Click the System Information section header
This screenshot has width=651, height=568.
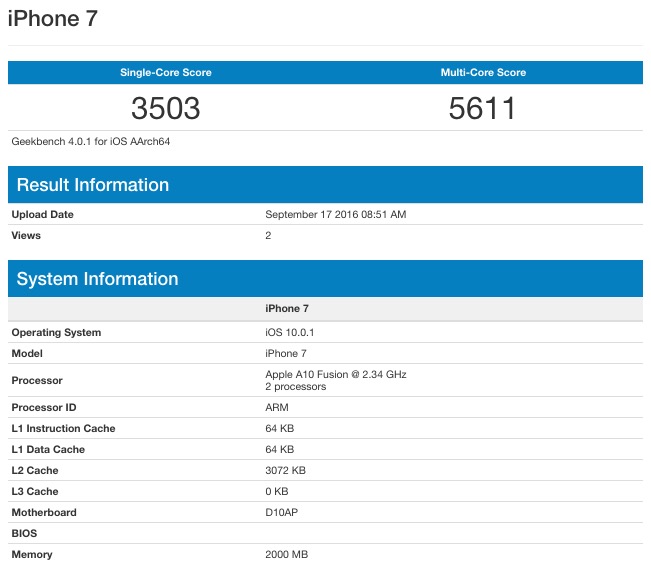[97, 279]
